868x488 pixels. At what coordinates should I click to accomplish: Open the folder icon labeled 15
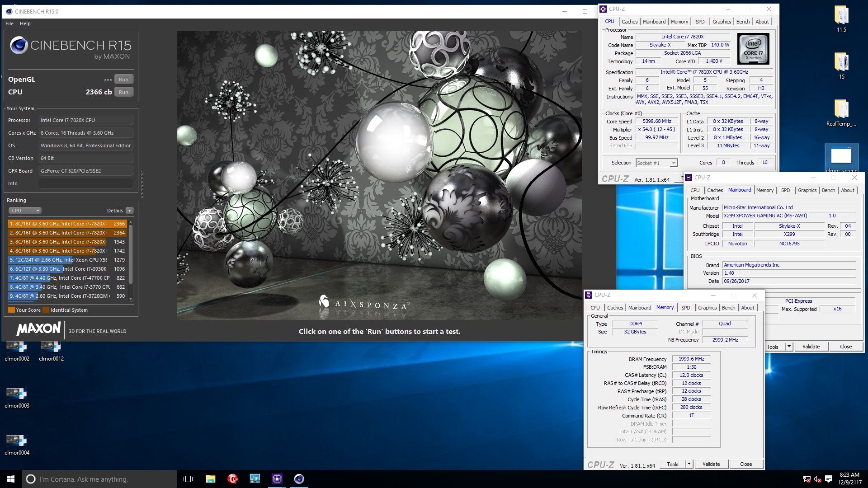841,62
